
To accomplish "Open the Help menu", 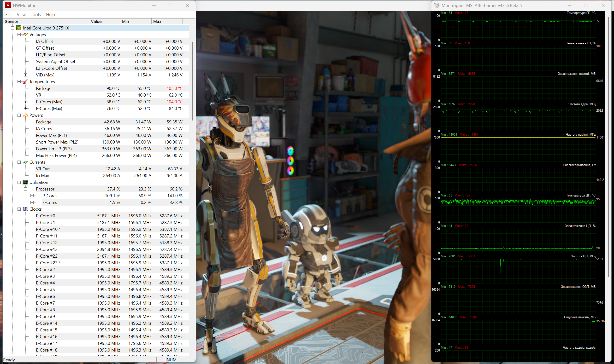I will (50, 14).
